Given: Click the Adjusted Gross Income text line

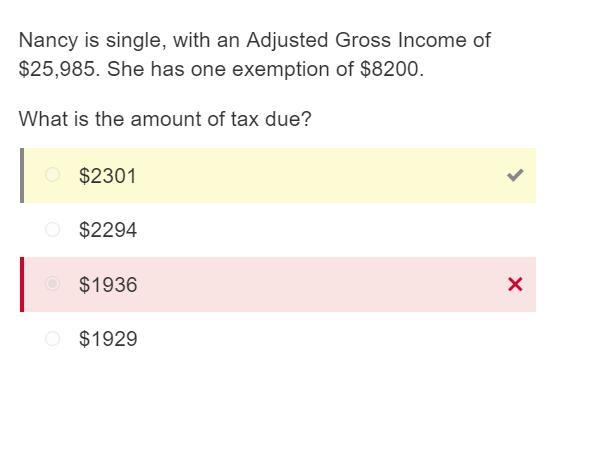Looking at the screenshot, I should click(x=255, y=40).
